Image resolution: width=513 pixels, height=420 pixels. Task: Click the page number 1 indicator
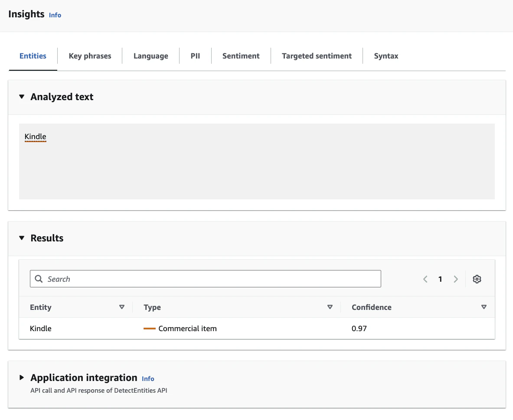click(441, 279)
